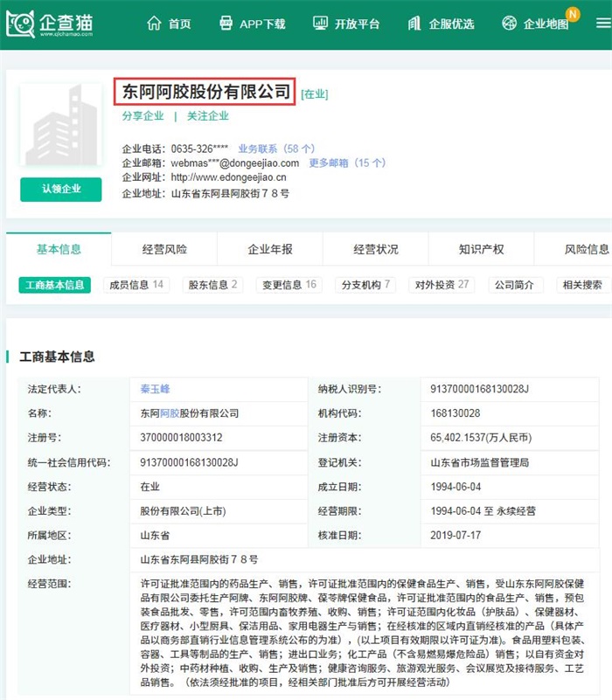
Task: Click the 关注企业 link
Action: (208, 116)
